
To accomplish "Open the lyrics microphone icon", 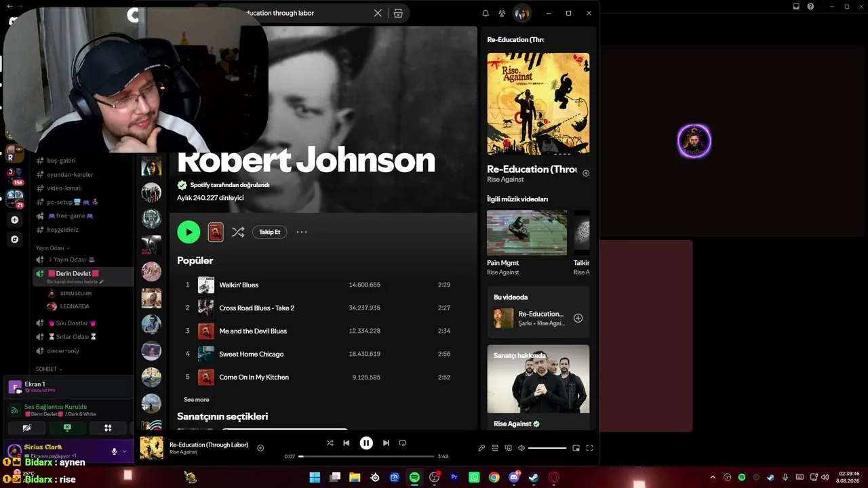I will tap(481, 448).
